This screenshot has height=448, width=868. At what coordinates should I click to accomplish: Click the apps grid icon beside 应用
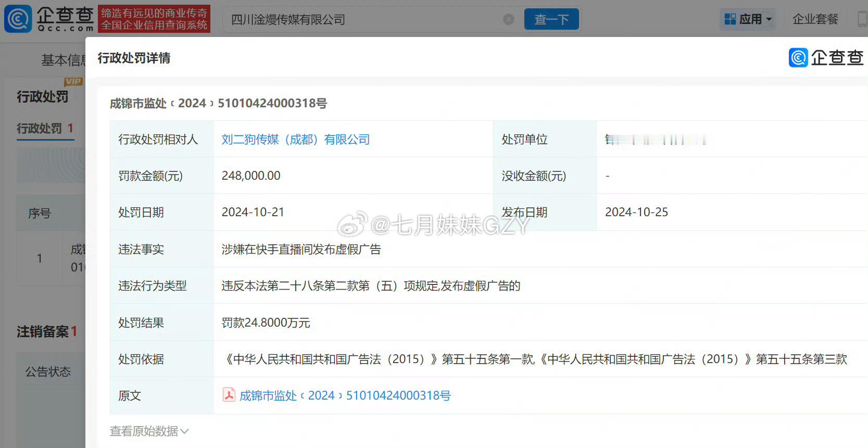[730, 19]
